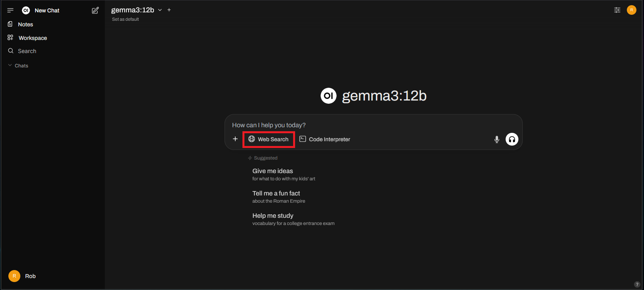Screen dimensions: 644x290
Task: Open the help question mark button
Action: pyautogui.click(x=637, y=284)
